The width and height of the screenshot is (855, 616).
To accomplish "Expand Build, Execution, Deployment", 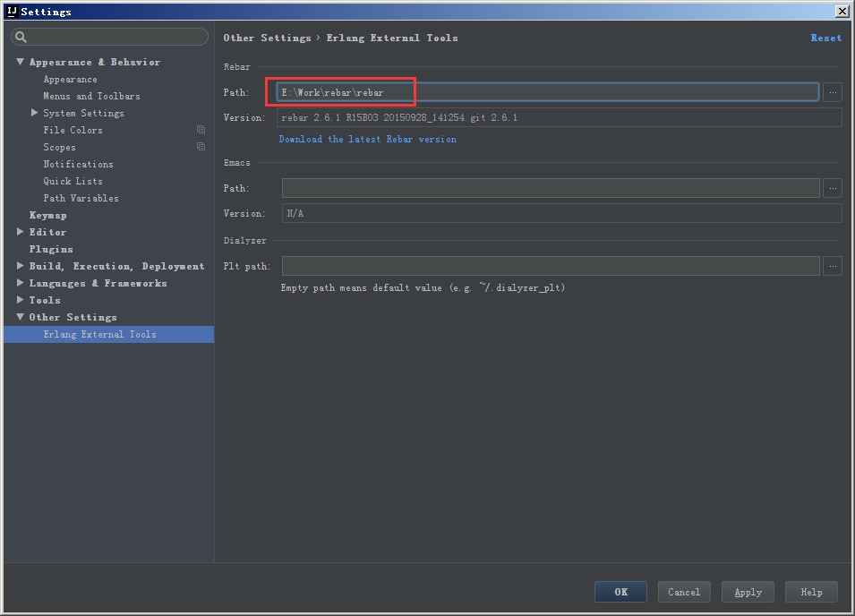I will (20, 265).
